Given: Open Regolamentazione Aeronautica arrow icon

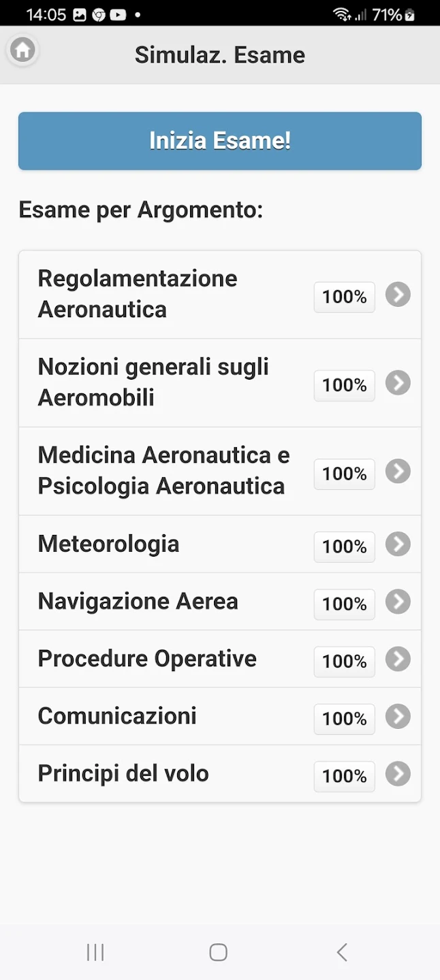Looking at the screenshot, I should tap(398, 295).
